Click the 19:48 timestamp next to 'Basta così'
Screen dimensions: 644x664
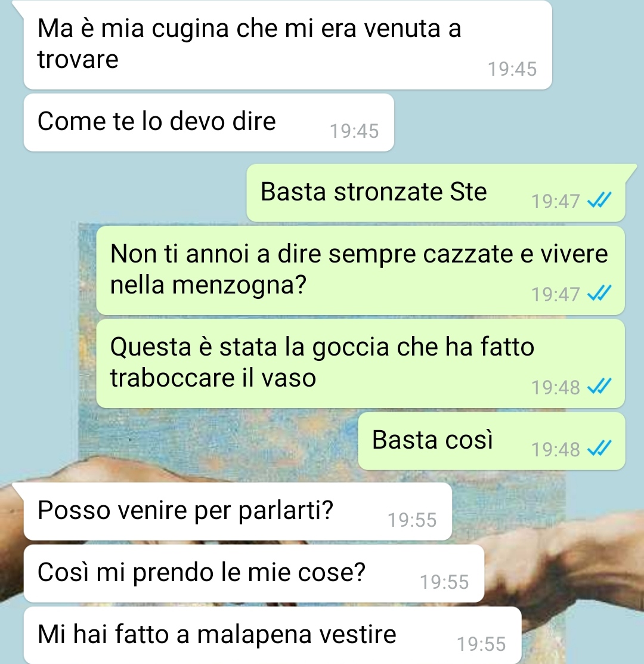(556, 449)
